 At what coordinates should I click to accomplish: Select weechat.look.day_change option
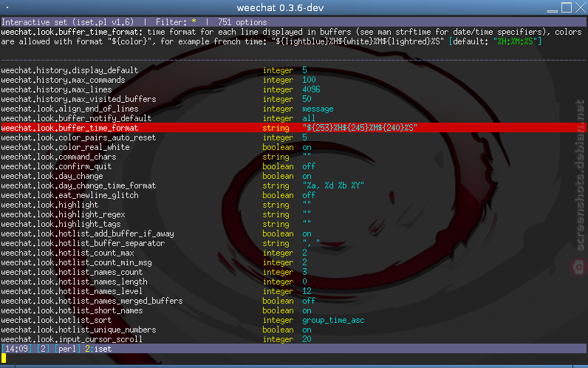pyautogui.click(x=294, y=177)
